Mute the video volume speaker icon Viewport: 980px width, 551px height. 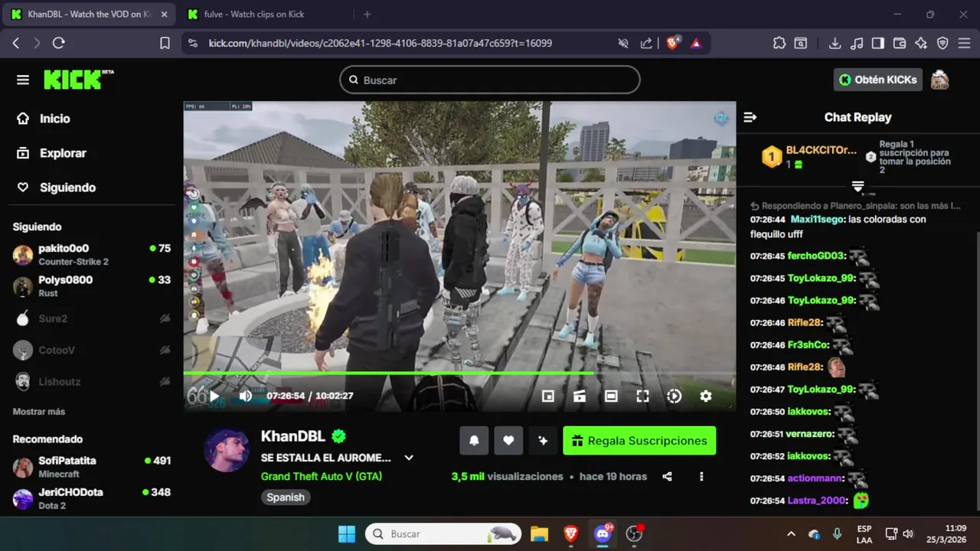pyautogui.click(x=245, y=396)
